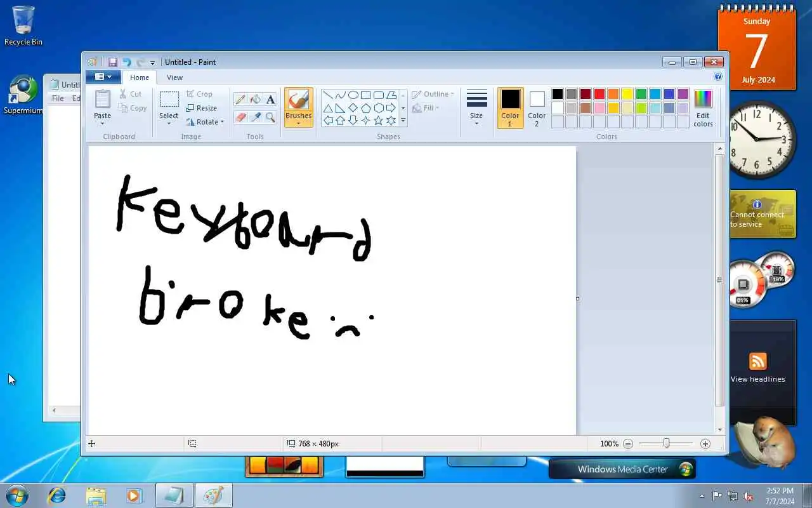Click vertical scrollbar down arrow in Paint
Viewport: 812px width, 508px height.
point(719,429)
